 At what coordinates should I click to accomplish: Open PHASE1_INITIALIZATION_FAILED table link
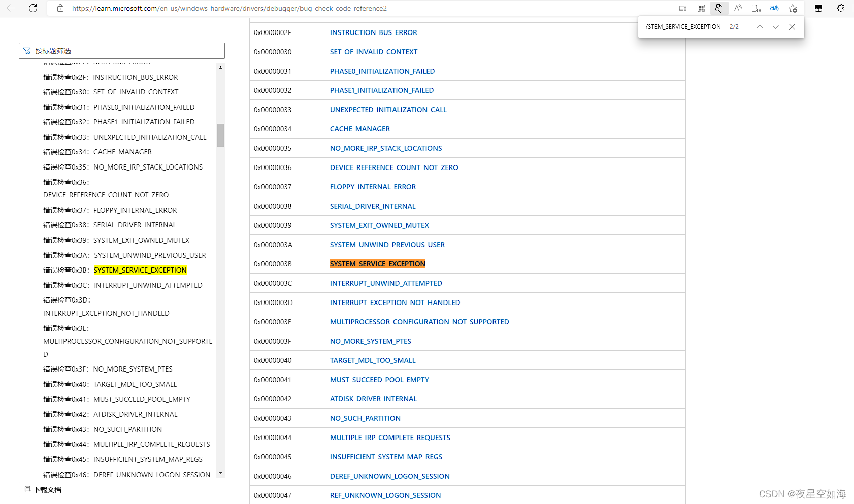click(382, 90)
